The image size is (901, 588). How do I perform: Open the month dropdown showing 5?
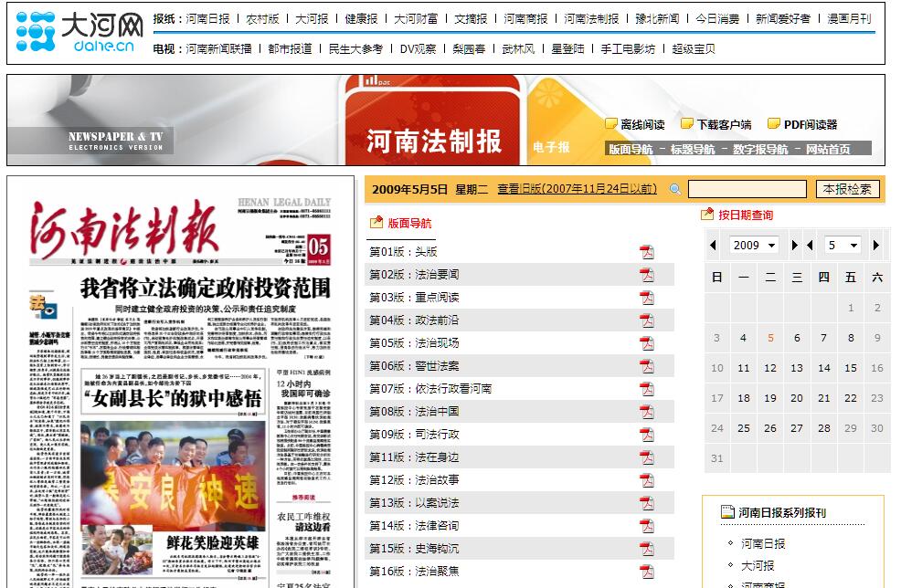coord(843,246)
